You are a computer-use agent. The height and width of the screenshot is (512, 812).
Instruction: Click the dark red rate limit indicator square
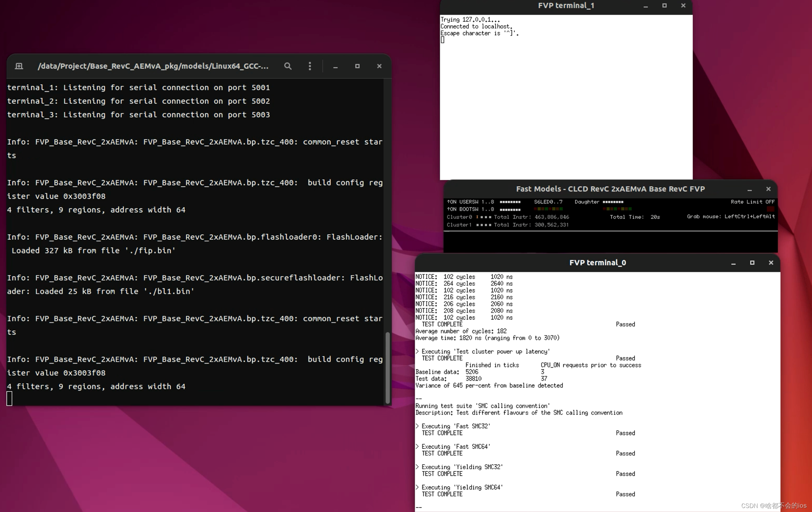(770, 209)
